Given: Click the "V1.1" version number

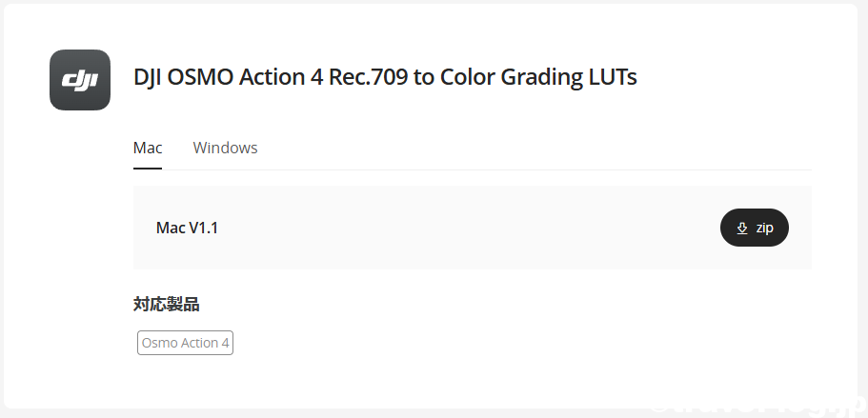Looking at the screenshot, I should [x=203, y=228].
